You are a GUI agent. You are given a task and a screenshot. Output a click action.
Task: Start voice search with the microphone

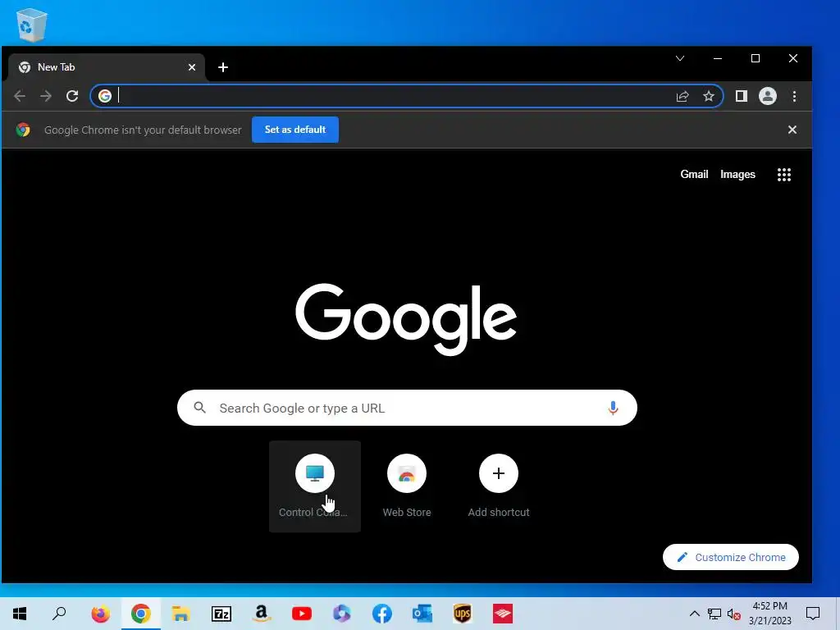tap(613, 409)
